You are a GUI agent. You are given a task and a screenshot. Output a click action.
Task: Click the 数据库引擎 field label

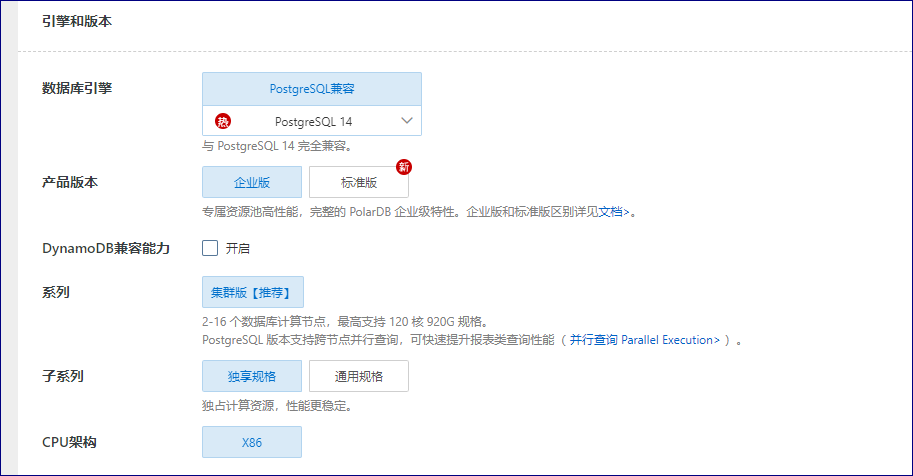click(x=77, y=89)
